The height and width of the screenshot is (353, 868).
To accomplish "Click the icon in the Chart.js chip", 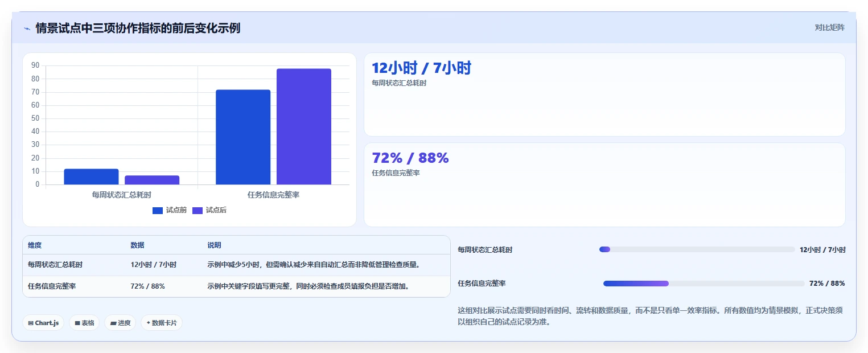I will pos(31,323).
